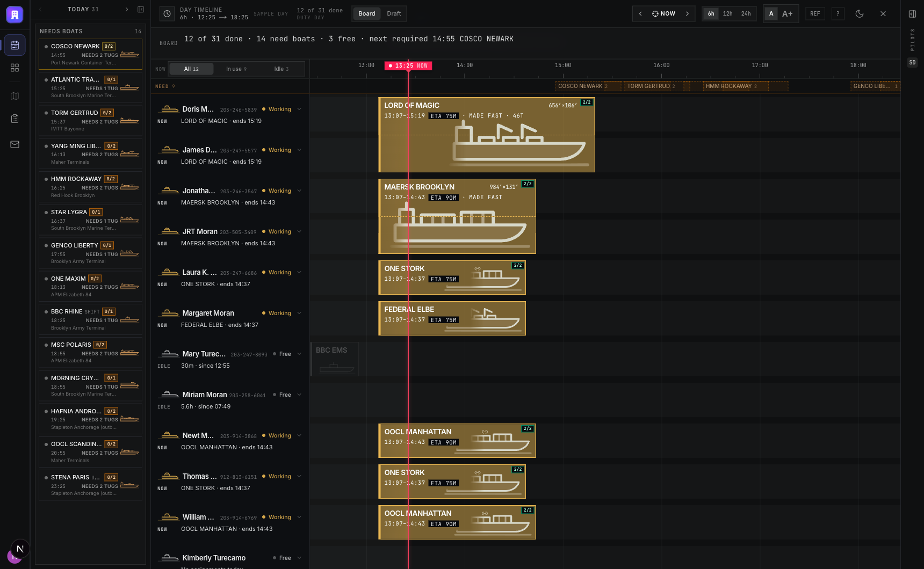Toggle dark mode moon icon
This screenshot has height=569, width=924.
coord(860,14)
